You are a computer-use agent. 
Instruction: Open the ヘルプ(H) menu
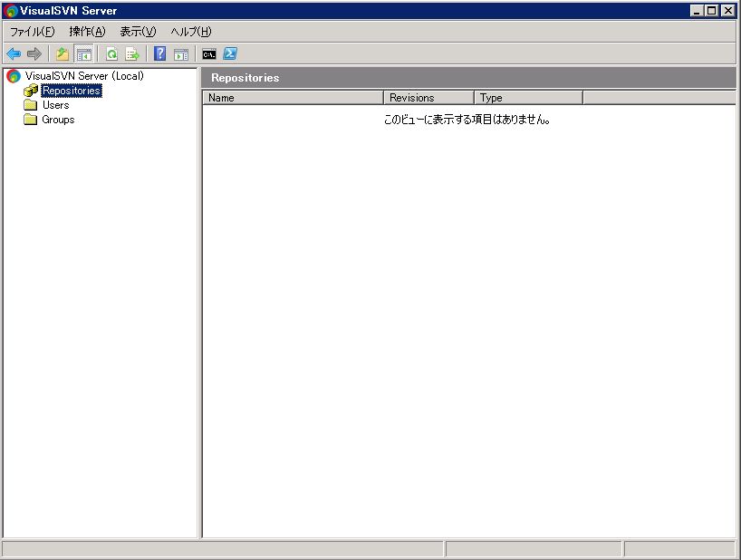(x=191, y=32)
